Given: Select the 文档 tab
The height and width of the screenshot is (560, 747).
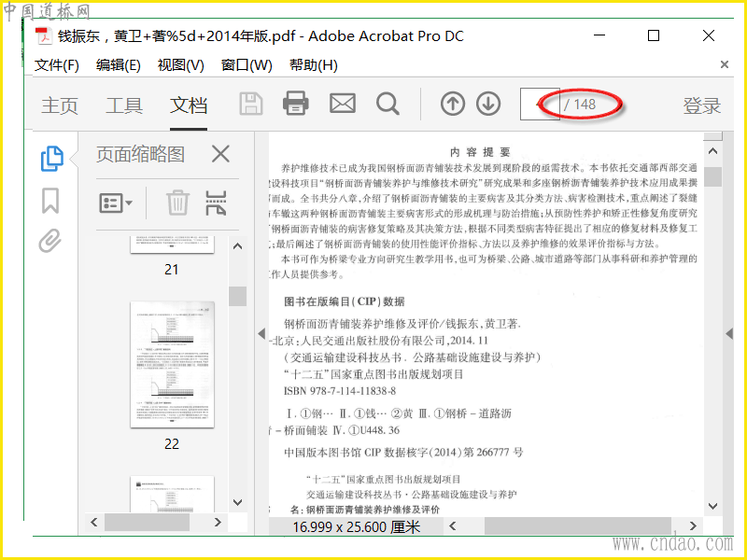Looking at the screenshot, I should pyautogui.click(x=189, y=105).
